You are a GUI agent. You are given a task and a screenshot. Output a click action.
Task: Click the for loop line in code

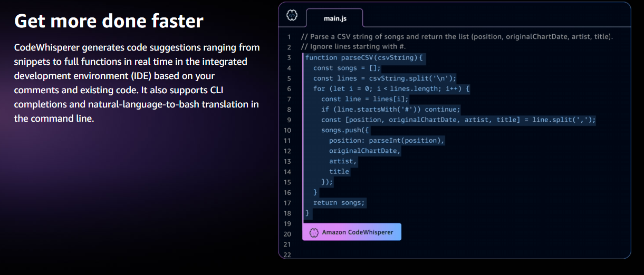(391, 89)
